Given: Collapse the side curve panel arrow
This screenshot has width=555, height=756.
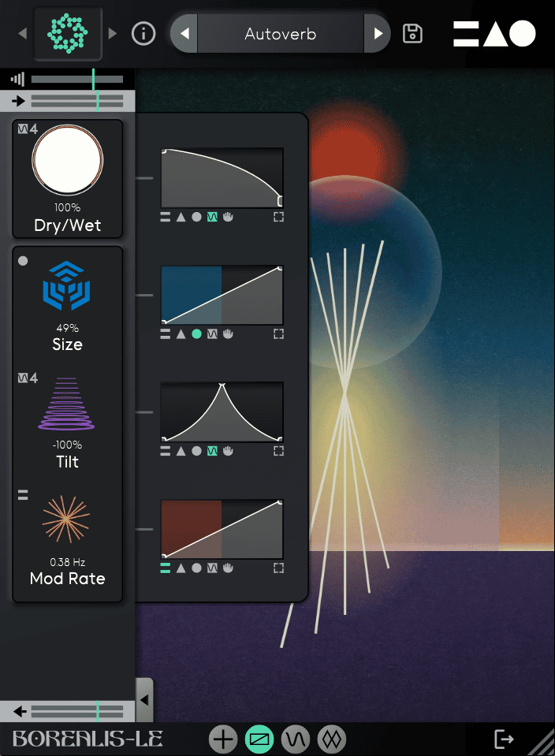Looking at the screenshot, I should (x=144, y=698).
